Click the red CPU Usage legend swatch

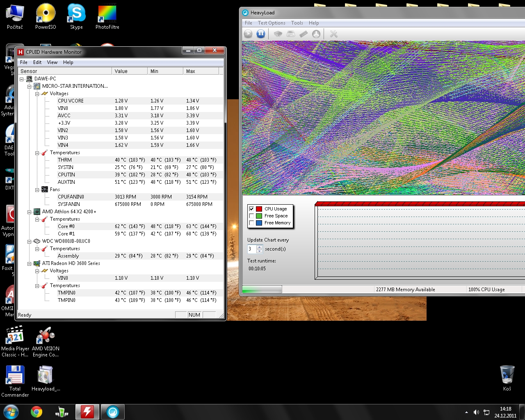coord(259,209)
